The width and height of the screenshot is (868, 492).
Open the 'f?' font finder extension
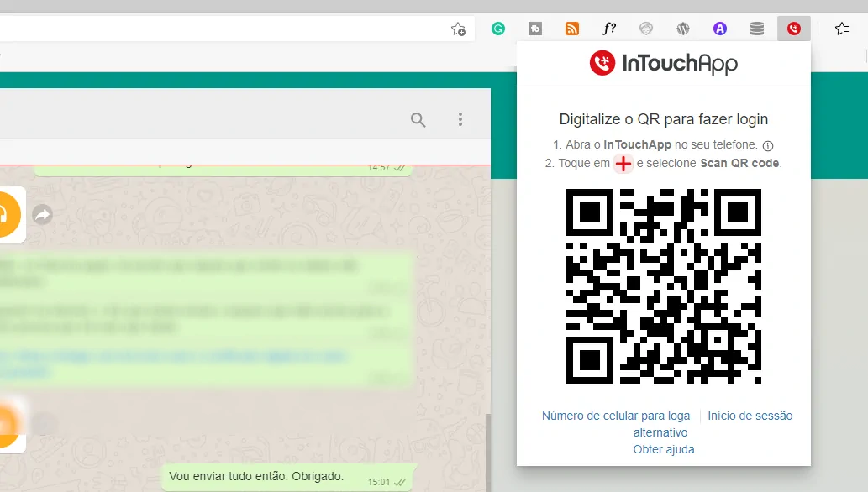[609, 29]
